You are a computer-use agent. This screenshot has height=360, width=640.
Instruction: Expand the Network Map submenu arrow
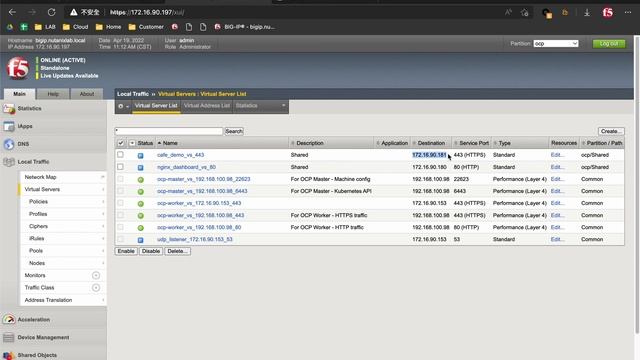pos(102,177)
